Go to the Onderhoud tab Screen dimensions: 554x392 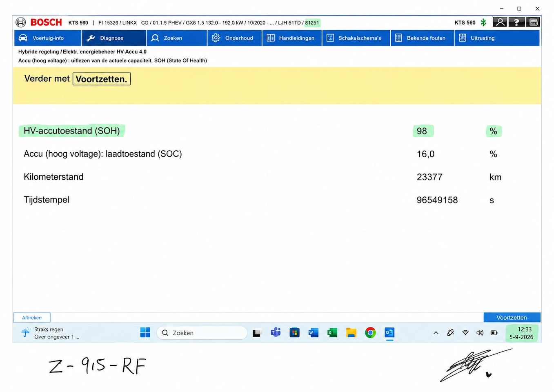coord(235,38)
